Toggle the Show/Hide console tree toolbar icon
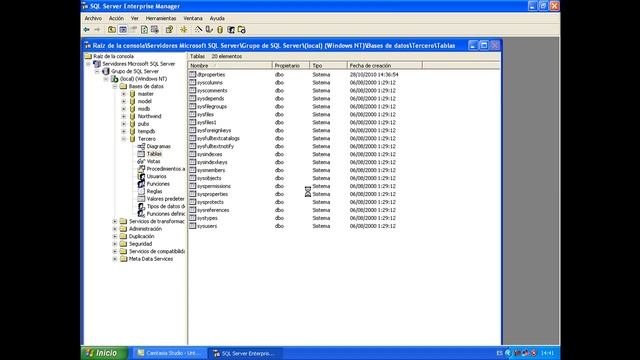The width and height of the screenshot is (640, 360). point(123,30)
